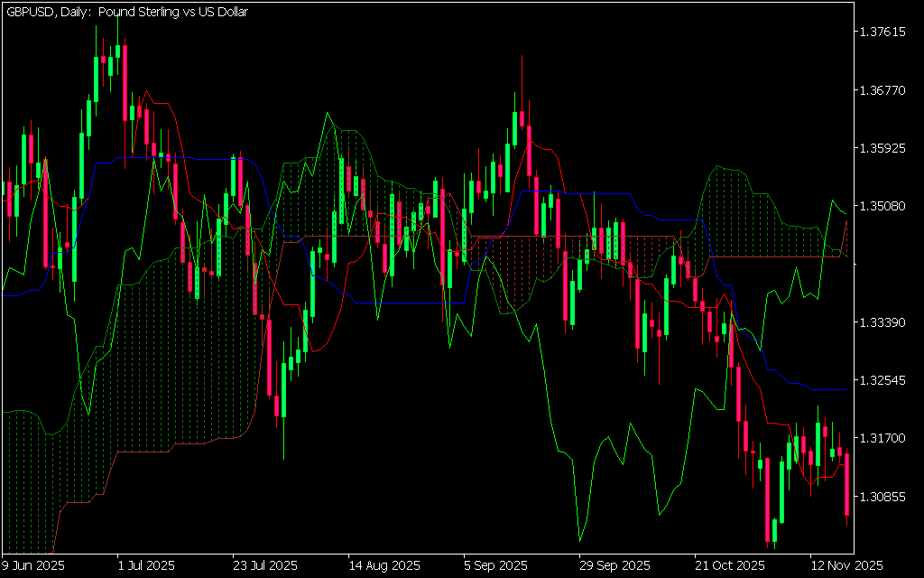Select the 1.32545 price scale label

[x=883, y=380]
